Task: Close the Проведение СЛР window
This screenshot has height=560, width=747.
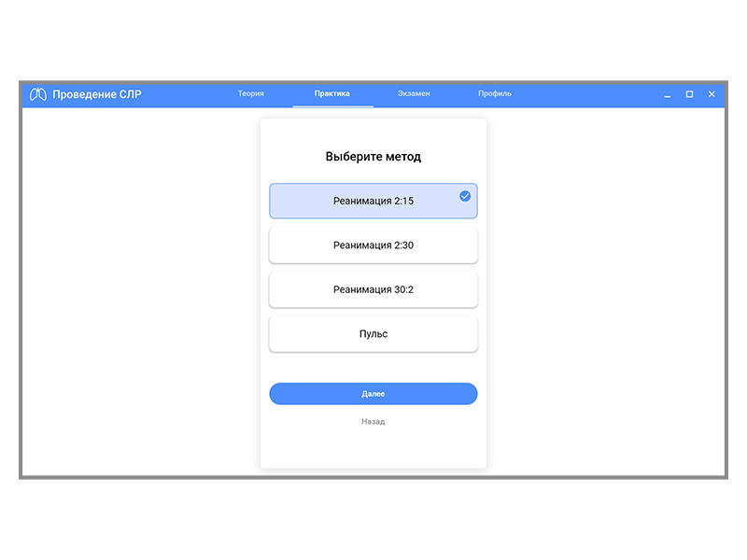Action: click(x=712, y=94)
